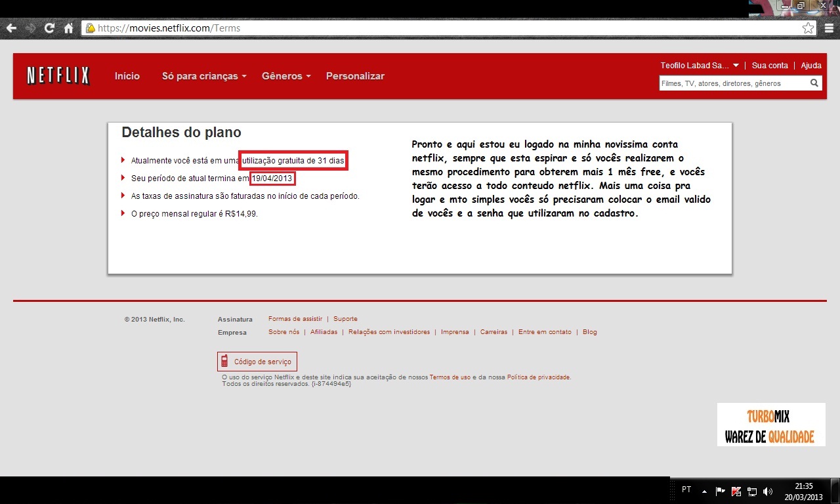Click the Netflix logo
The image size is (840, 504).
(58, 76)
